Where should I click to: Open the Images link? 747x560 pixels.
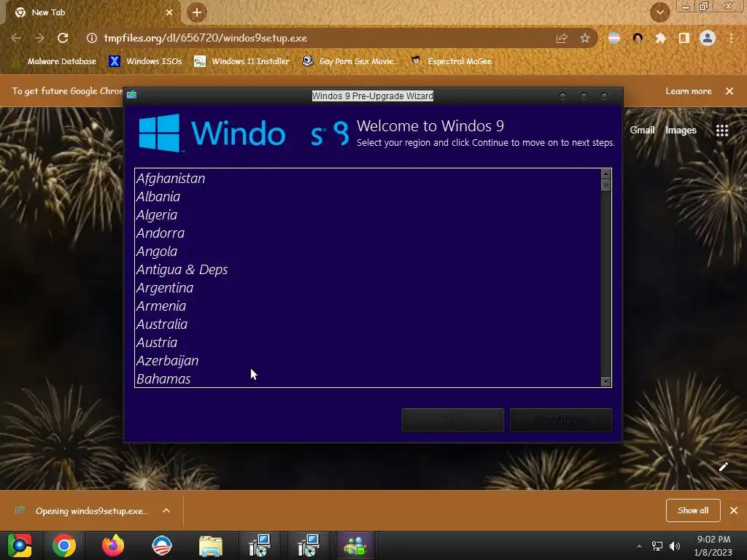click(681, 130)
